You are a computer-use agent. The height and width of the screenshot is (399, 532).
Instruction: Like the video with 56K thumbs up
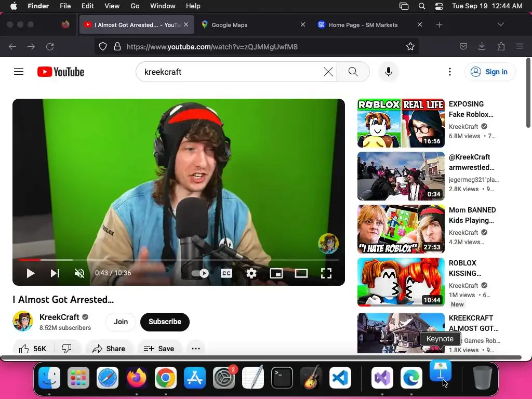pyautogui.click(x=33, y=349)
